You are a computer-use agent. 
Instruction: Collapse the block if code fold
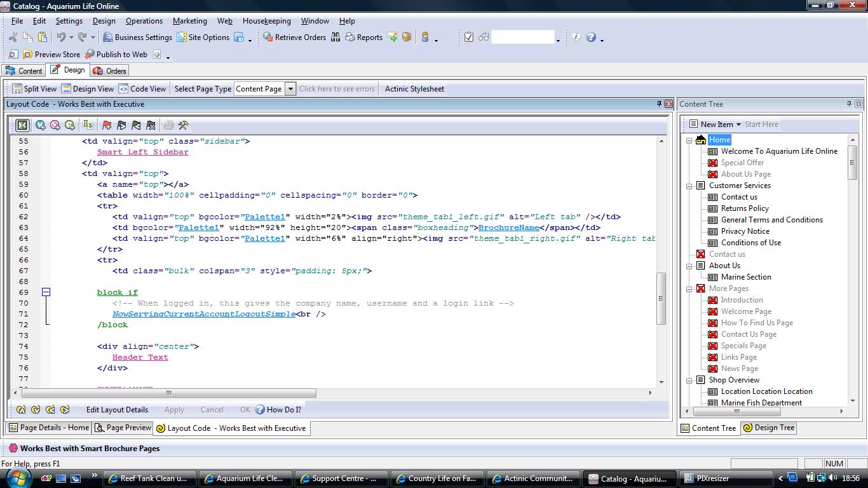46,292
